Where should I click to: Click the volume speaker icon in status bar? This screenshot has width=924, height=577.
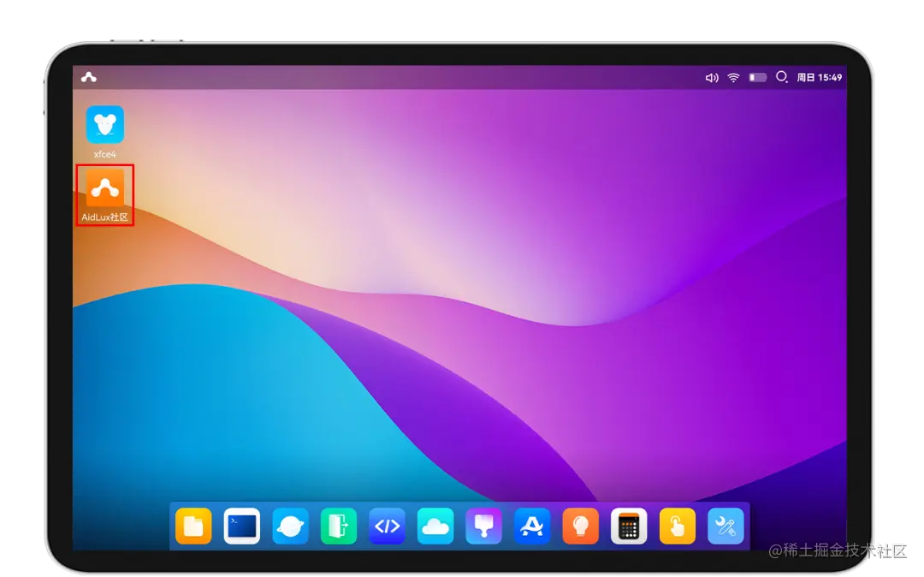pyautogui.click(x=712, y=78)
